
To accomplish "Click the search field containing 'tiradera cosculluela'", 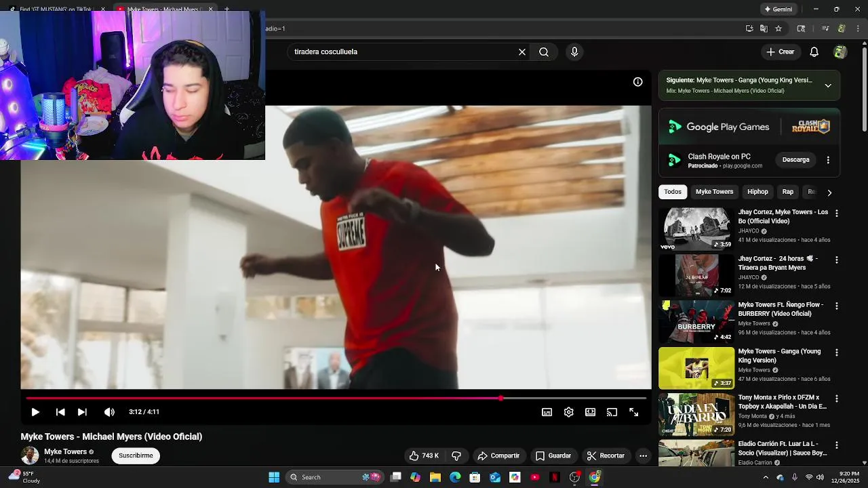I will tap(403, 52).
